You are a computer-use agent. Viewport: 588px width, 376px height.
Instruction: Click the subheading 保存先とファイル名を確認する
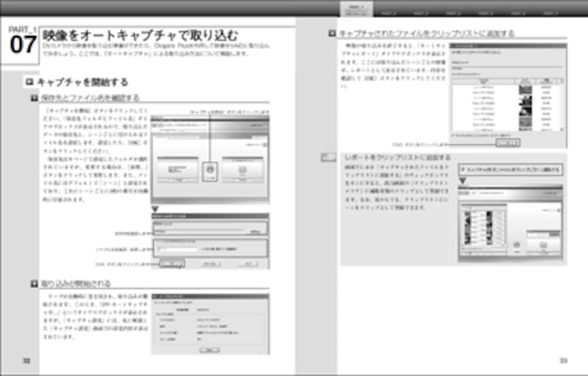(x=90, y=98)
